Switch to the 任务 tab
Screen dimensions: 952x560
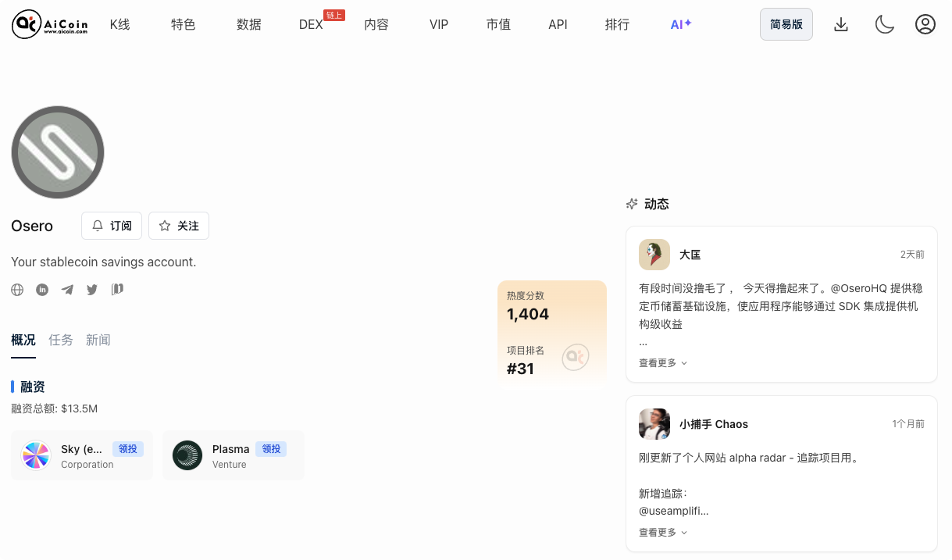(61, 340)
